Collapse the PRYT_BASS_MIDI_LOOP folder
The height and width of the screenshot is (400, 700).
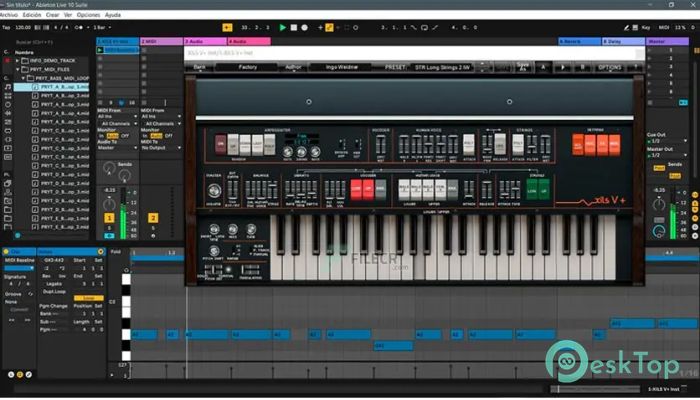point(23,78)
